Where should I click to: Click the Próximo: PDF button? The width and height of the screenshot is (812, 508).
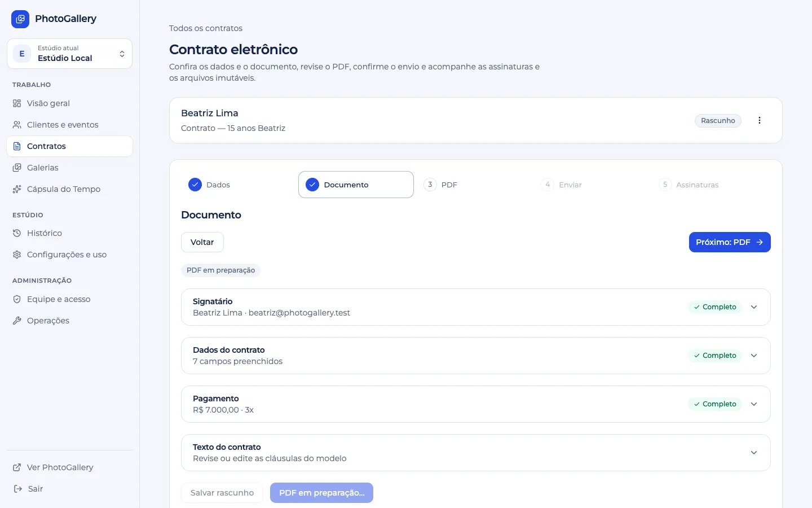coord(730,242)
